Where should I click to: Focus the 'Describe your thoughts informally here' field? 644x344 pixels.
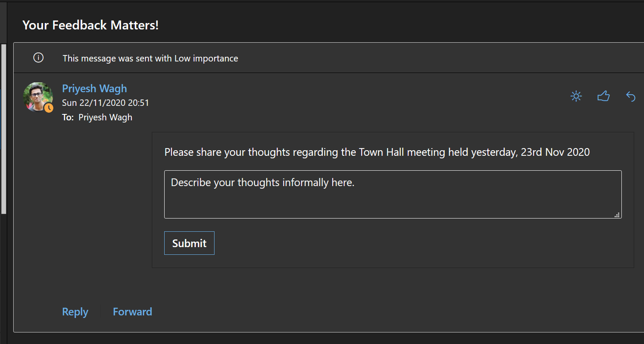[393, 195]
